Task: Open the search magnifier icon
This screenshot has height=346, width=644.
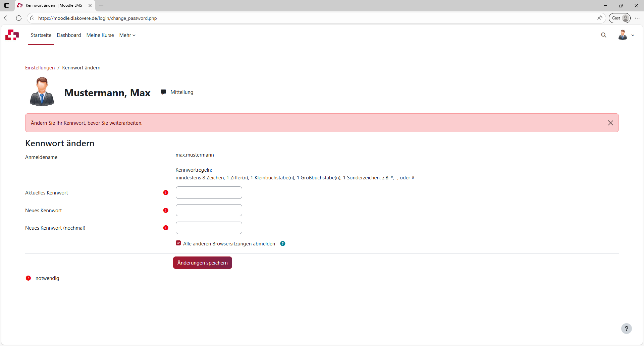Action: click(604, 35)
